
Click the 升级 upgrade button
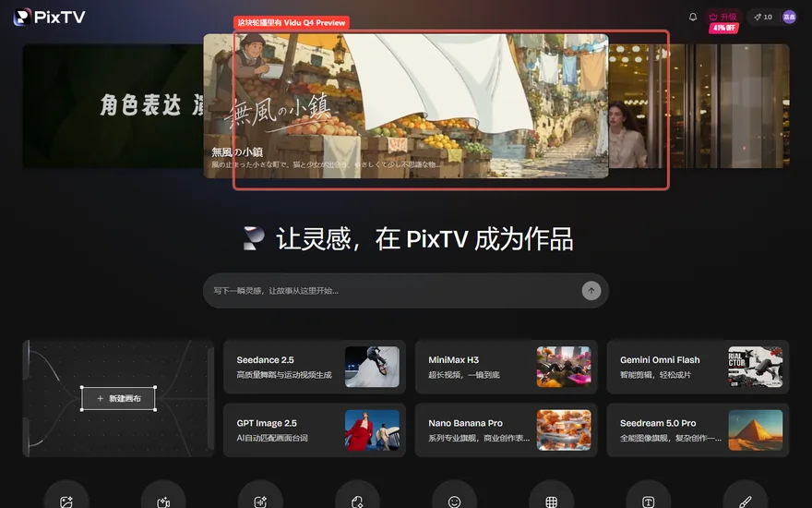coord(722,17)
